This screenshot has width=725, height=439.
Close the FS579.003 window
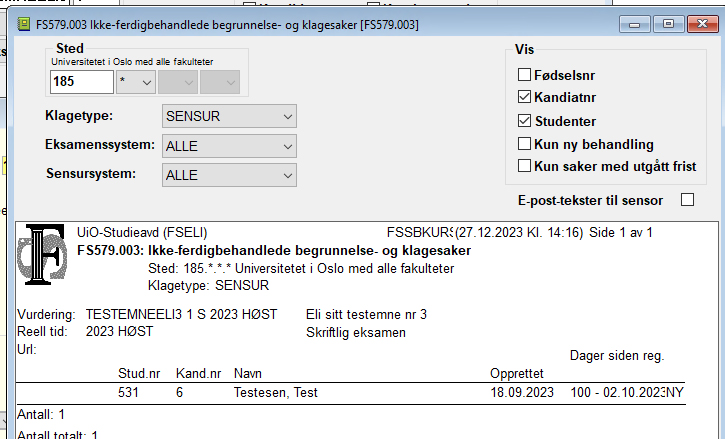pos(702,24)
